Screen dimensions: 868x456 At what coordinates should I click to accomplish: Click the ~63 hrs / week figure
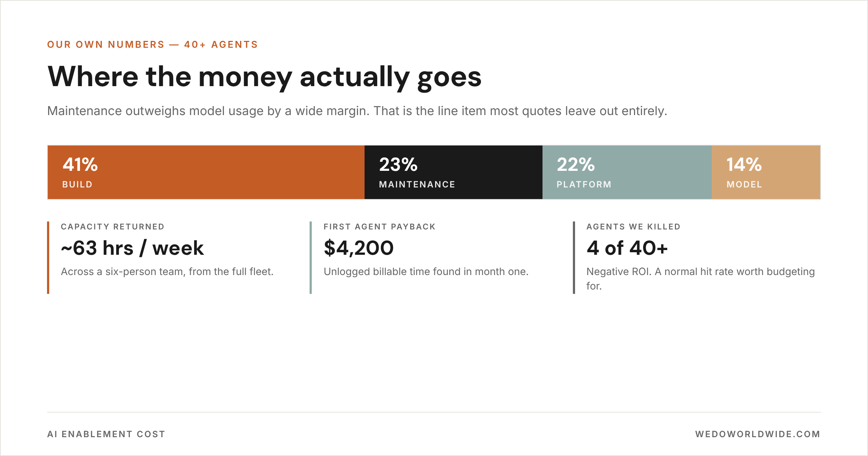click(132, 248)
